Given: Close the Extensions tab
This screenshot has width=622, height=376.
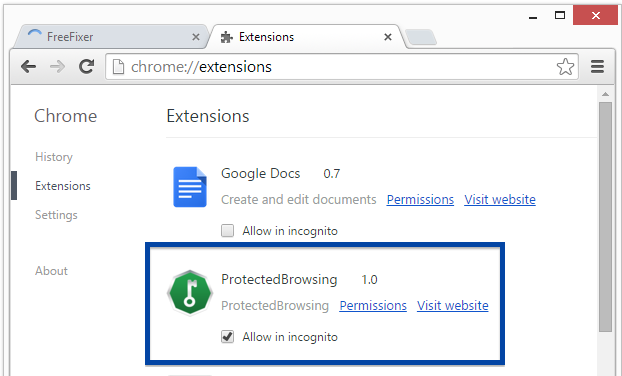Looking at the screenshot, I should tap(388, 37).
